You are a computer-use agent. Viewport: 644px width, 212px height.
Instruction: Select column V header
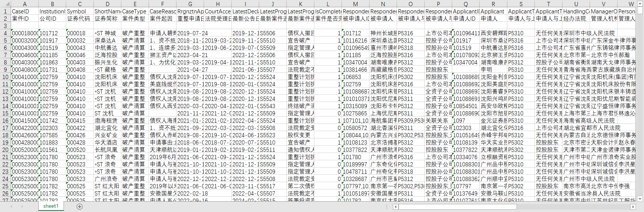(x=603, y=4)
